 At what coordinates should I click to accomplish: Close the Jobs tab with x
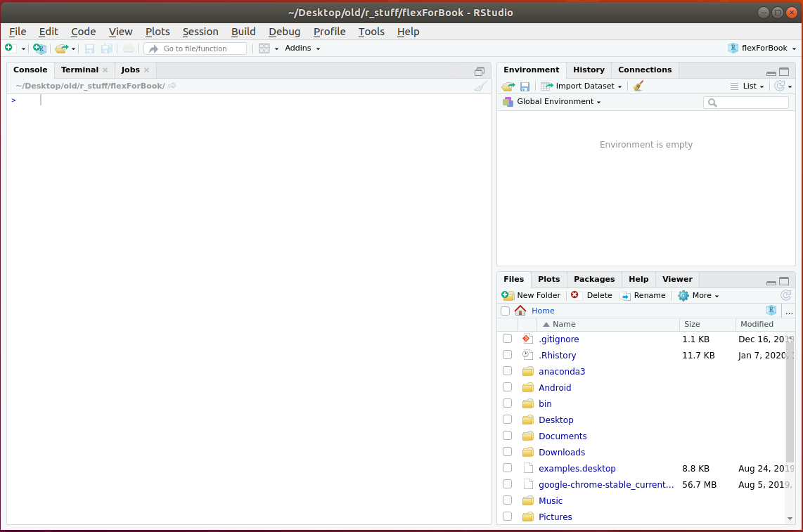pos(146,70)
